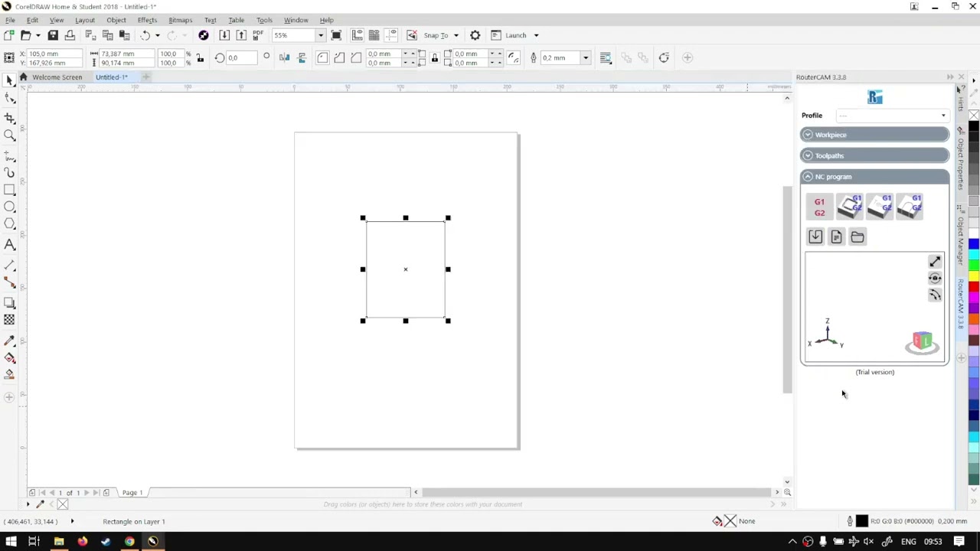The height and width of the screenshot is (551, 980).
Task: Open NC program text document icon
Action: 836,237
